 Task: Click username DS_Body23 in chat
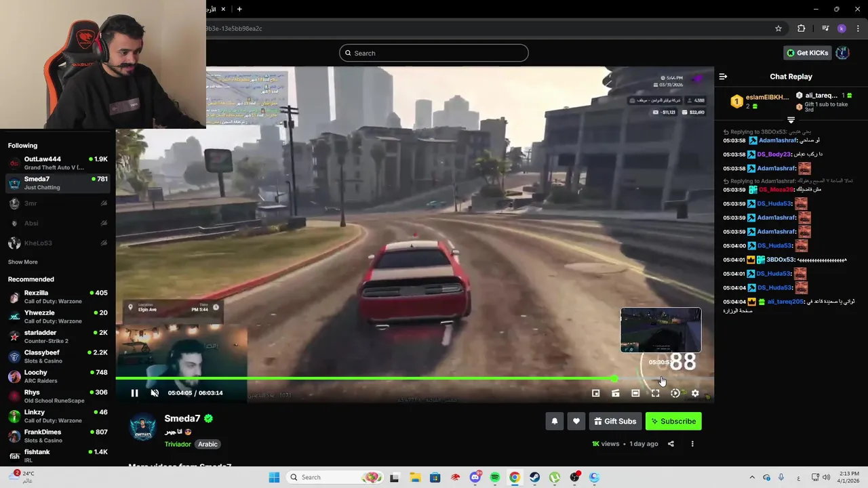tap(774, 155)
